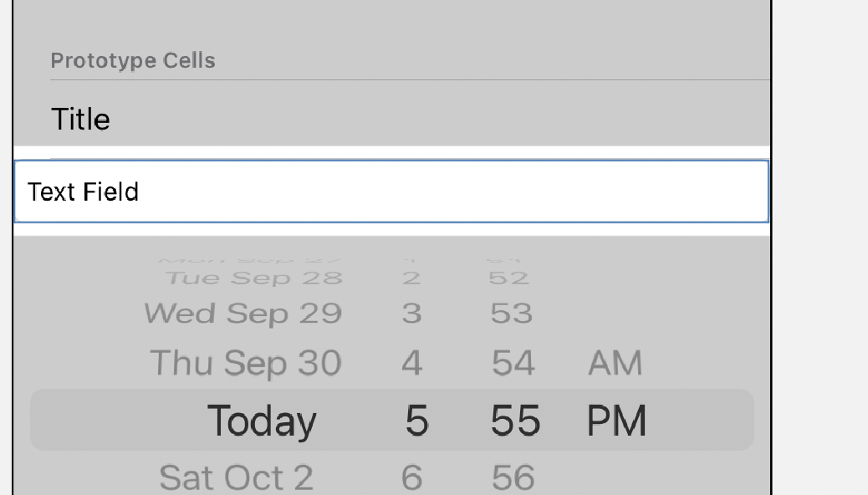This screenshot has width=868, height=495.
Task: Choose hour 4 in the hour column
Action: coord(412,364)
